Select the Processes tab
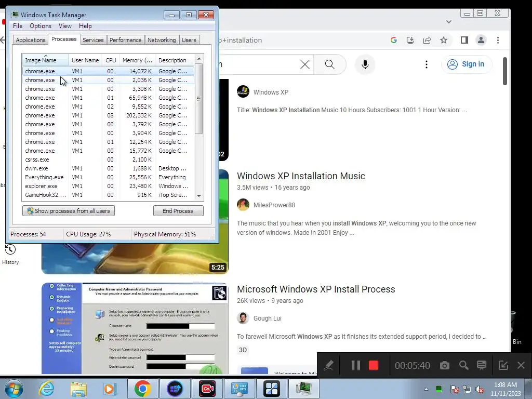Screen dimensions: 532x399 pos(64,39)
